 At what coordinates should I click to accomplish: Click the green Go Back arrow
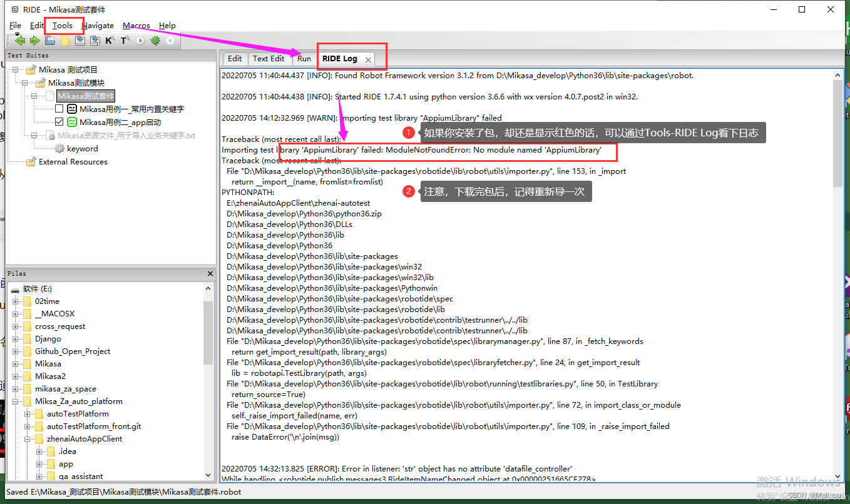coord(20,41)
